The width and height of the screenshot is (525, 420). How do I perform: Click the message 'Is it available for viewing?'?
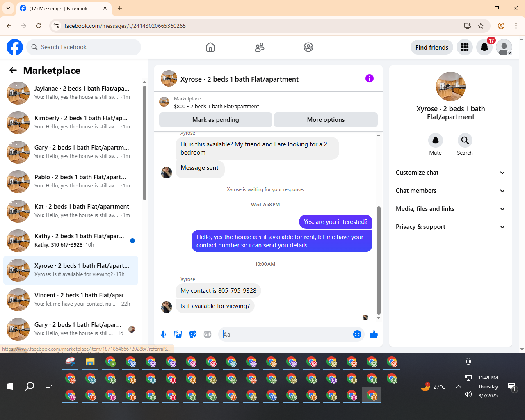pyautogui.click(x=215, y=306)
